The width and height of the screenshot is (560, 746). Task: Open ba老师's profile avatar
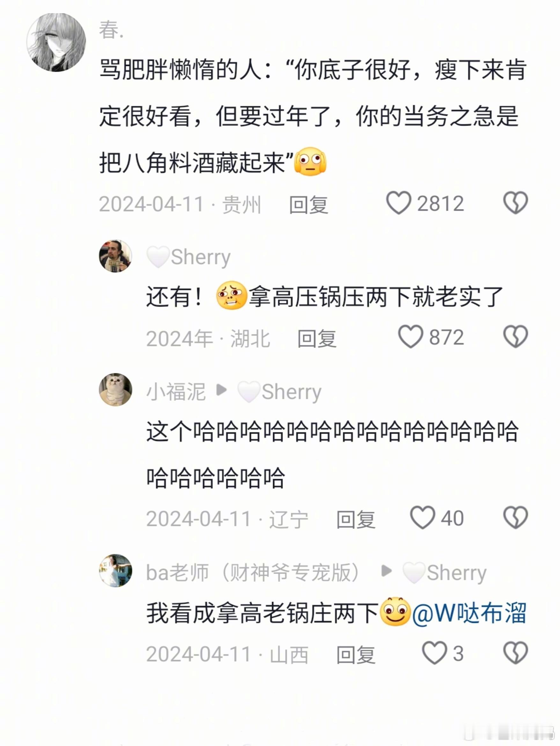point(115,571)
